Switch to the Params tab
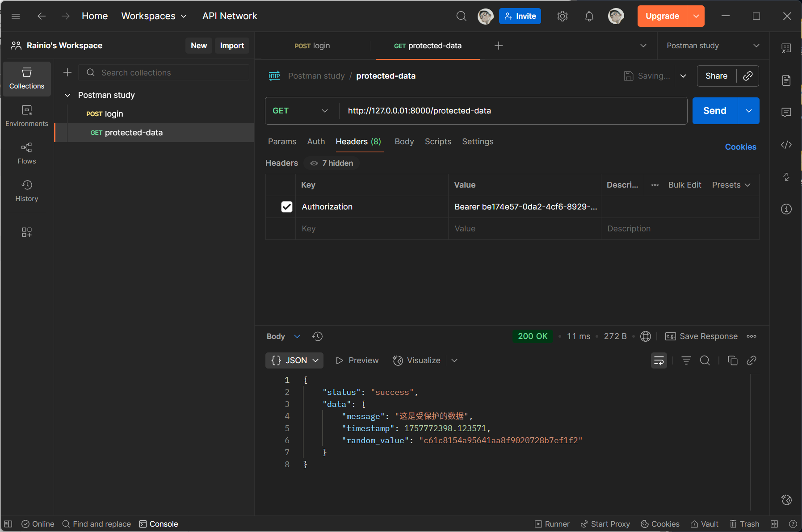Viewport: 802px width, 532px height. coord(282,142)
